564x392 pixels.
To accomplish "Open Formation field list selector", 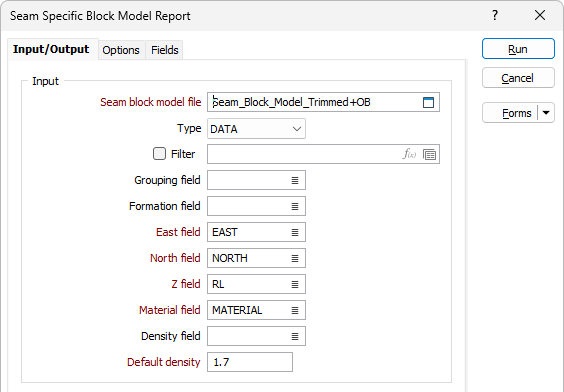I will (x=295, y=206).
